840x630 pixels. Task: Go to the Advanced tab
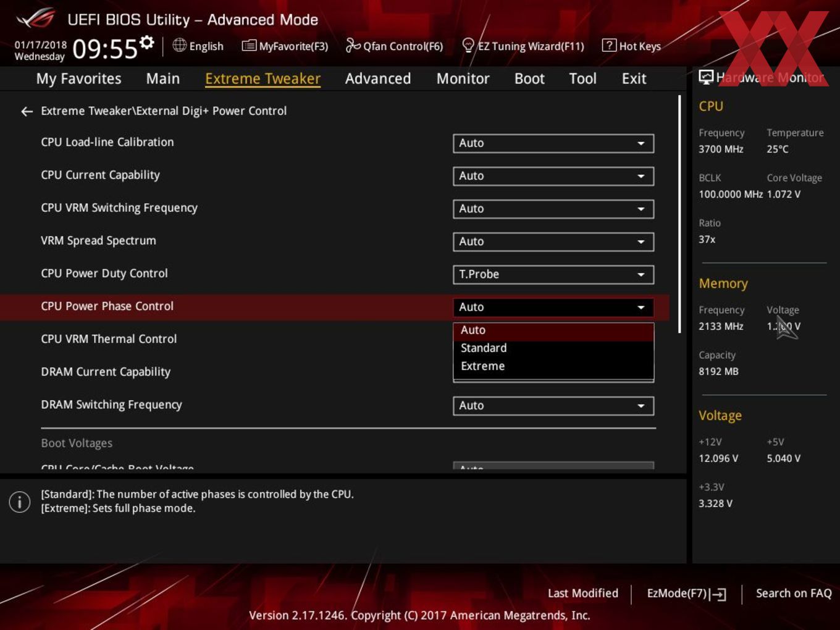[x=378, y=78]
